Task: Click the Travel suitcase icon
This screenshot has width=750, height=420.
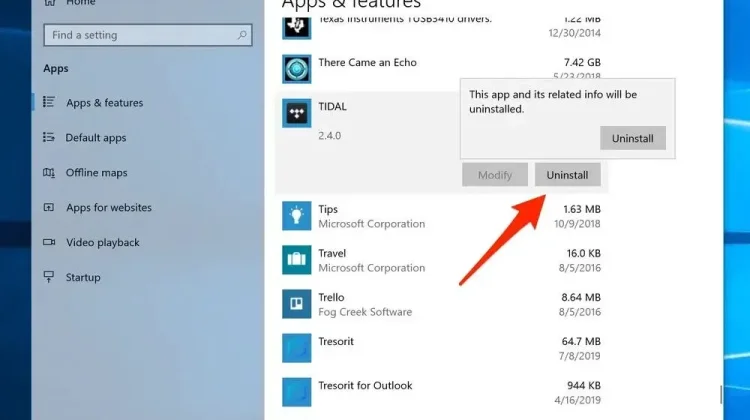Action: (x=297, y=260)
